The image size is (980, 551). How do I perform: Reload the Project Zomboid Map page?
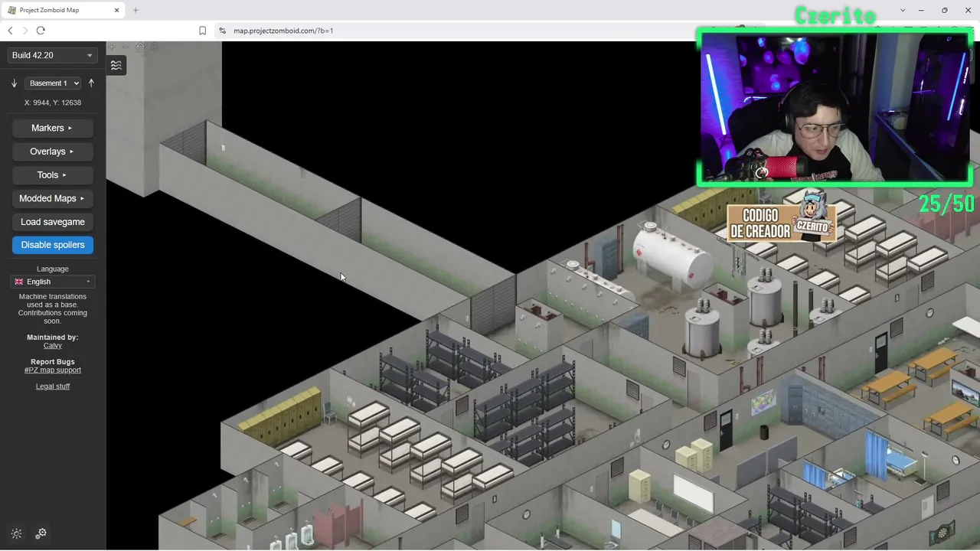click(x=41, y=31)
